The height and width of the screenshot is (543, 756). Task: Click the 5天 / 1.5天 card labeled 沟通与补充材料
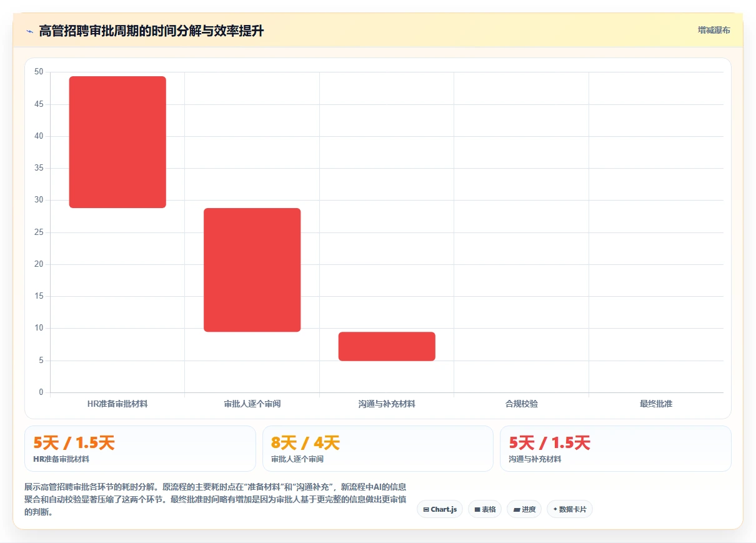pyautogui.click(x=615, y=449)
